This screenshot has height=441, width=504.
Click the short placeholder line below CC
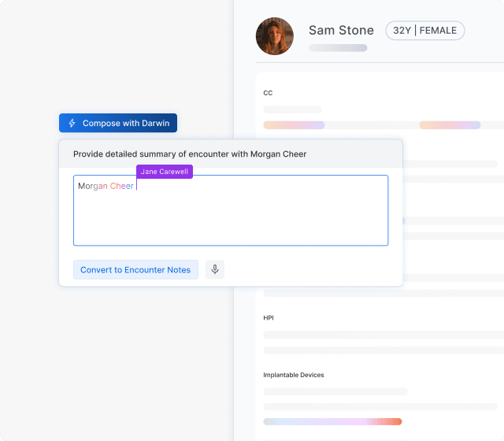click(292, 109)
